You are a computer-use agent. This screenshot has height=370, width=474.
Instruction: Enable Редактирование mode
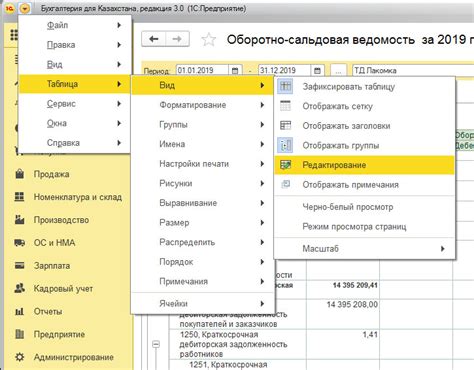[364, 165]
